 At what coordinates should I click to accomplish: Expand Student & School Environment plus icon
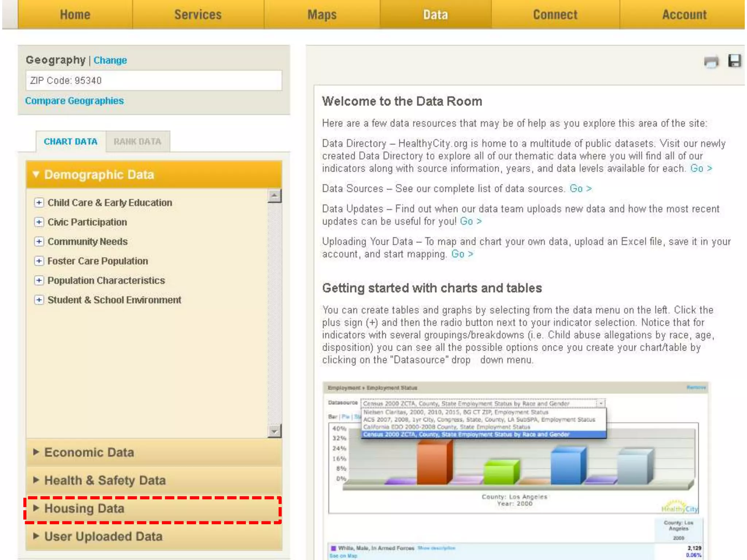pyautogui.click(x=39, y=300)
